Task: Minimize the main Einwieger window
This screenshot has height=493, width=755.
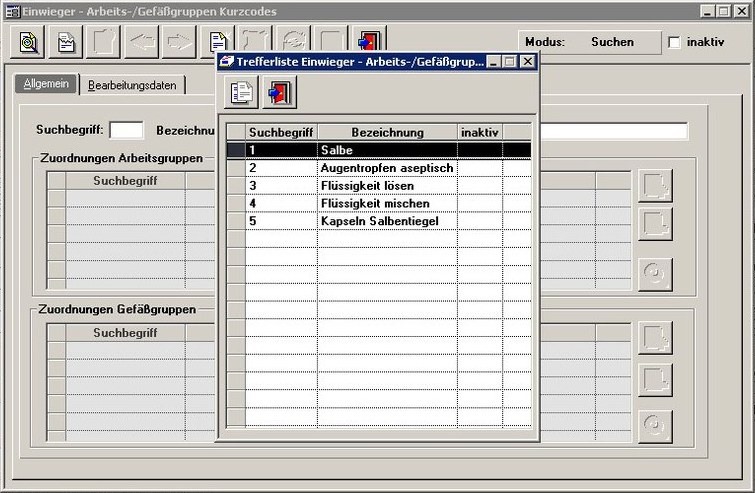Action: pos(706,11)
